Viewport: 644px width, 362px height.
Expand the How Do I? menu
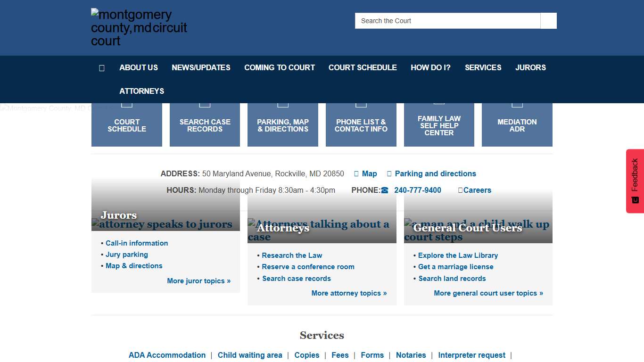tap(430, 67)
